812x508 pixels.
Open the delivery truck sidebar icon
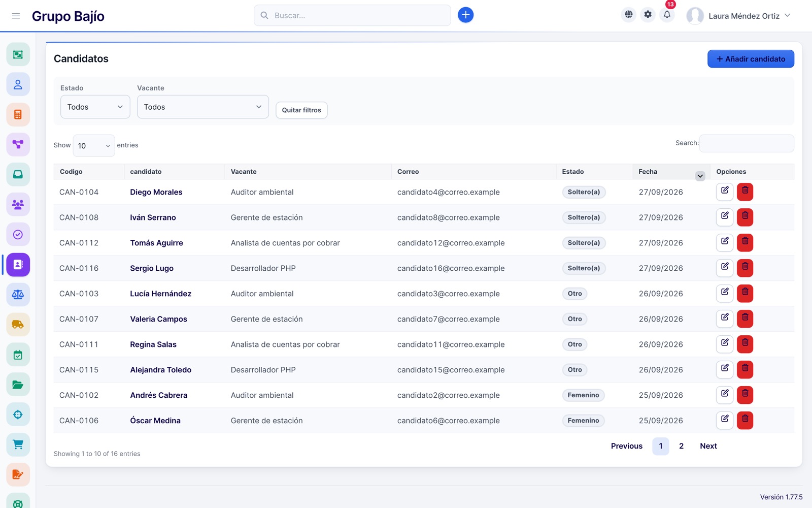[x=18, y=324]
